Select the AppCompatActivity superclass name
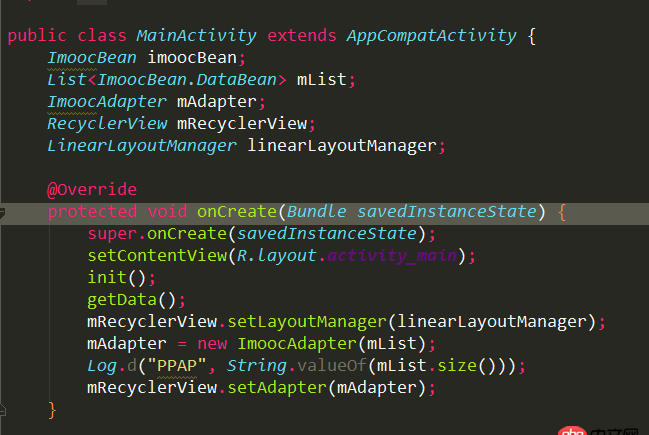 432,36
